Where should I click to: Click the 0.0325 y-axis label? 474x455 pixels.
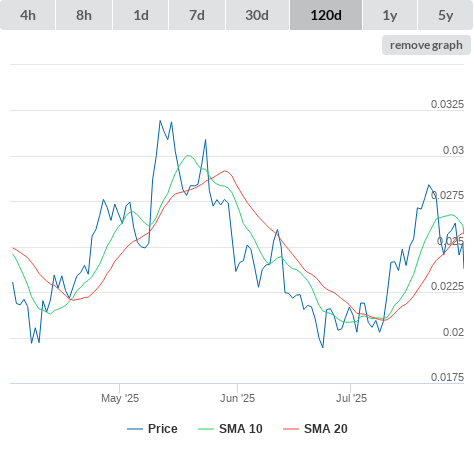(447, 104)
